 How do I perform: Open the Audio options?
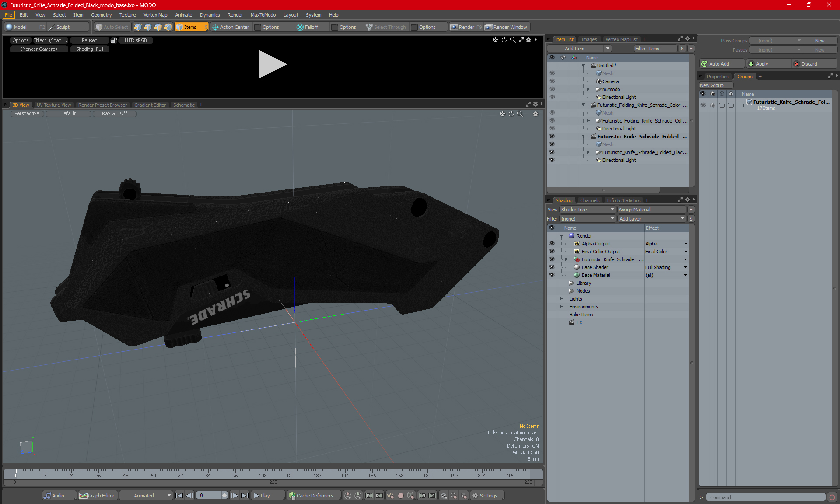point(59,496)
